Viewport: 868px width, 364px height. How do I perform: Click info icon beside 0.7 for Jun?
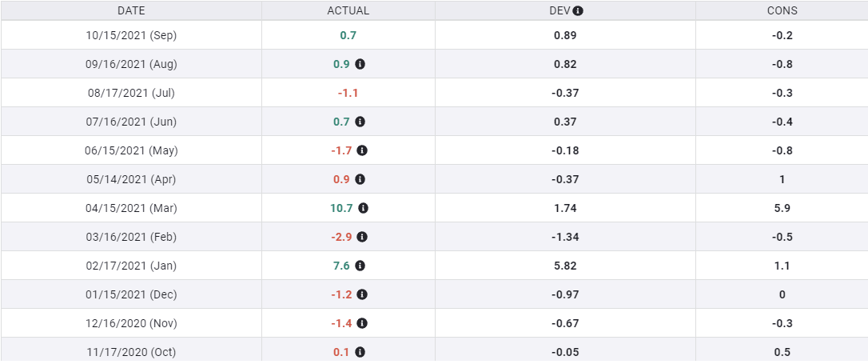coord(360,122)
